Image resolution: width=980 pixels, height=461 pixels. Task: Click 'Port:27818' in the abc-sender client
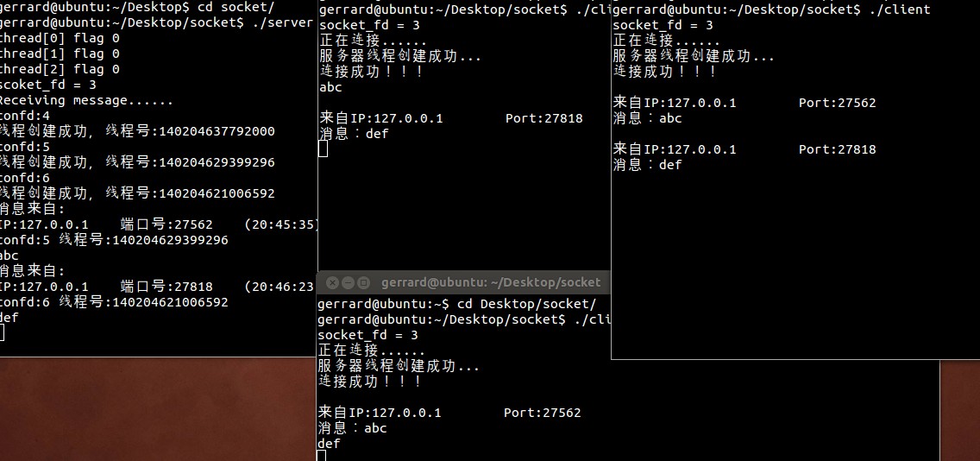[543, 118]
